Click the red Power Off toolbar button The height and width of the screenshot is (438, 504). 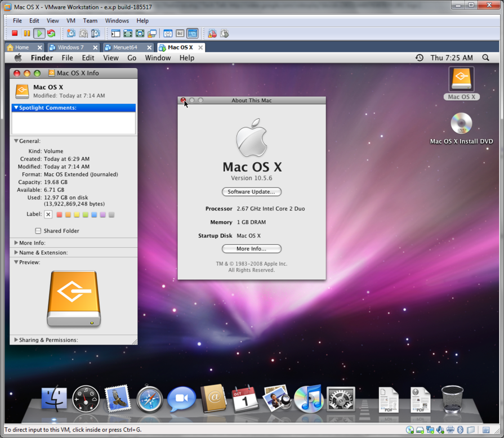(x=15, y=34)
